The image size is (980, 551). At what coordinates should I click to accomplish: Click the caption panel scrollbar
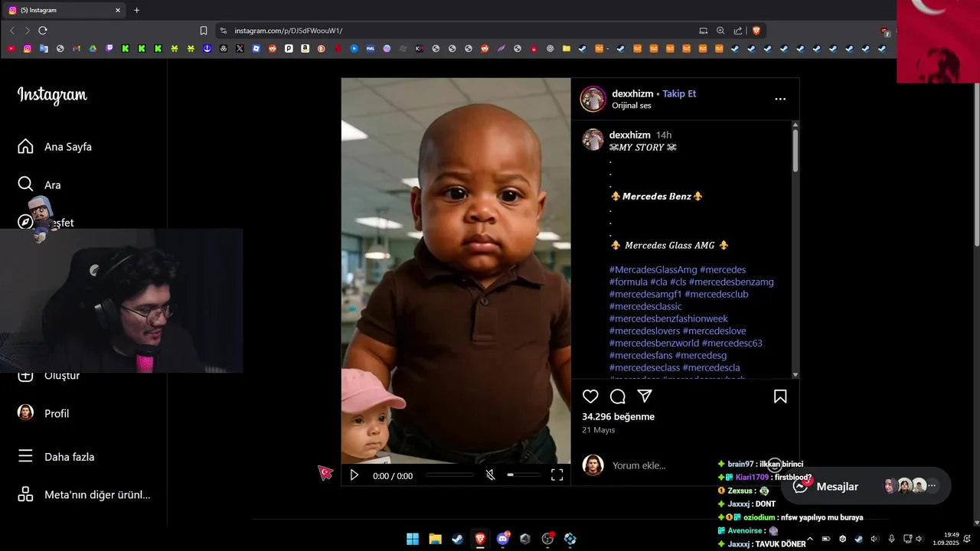[795, 150]
